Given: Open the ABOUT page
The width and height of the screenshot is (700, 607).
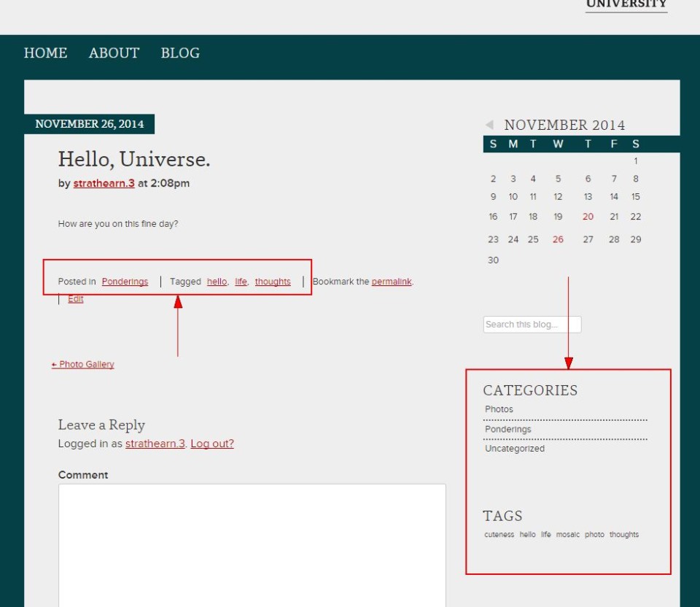Looking at the screenshot, I should [x=114, y=53].
